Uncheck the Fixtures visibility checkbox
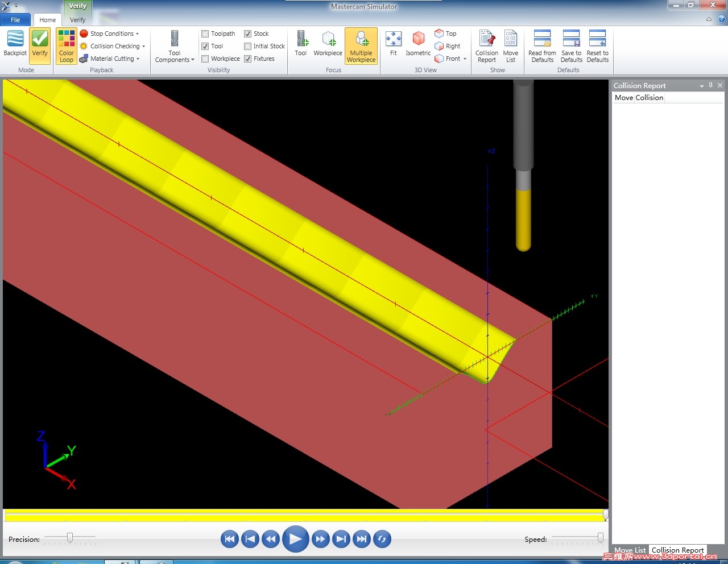 [247, 59]
